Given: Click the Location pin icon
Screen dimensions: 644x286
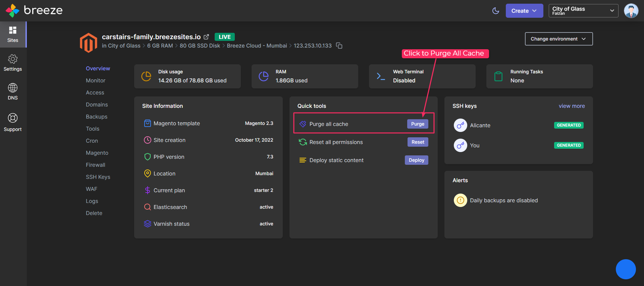Looking at the screenshot, I should pos(147,173).
